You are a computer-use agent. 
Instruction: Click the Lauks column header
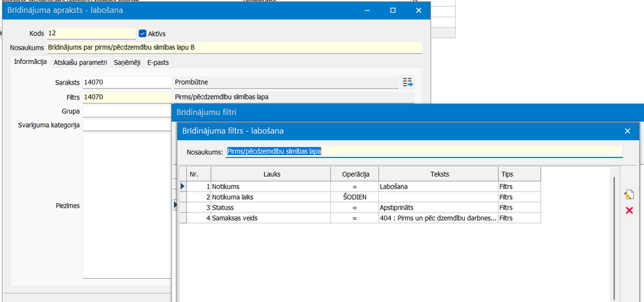271,174
